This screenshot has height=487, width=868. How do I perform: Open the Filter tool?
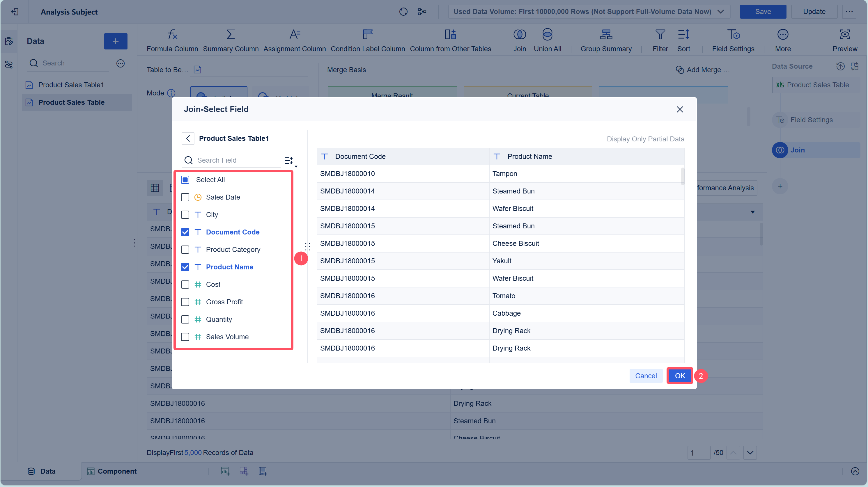(x=660, y=35)
